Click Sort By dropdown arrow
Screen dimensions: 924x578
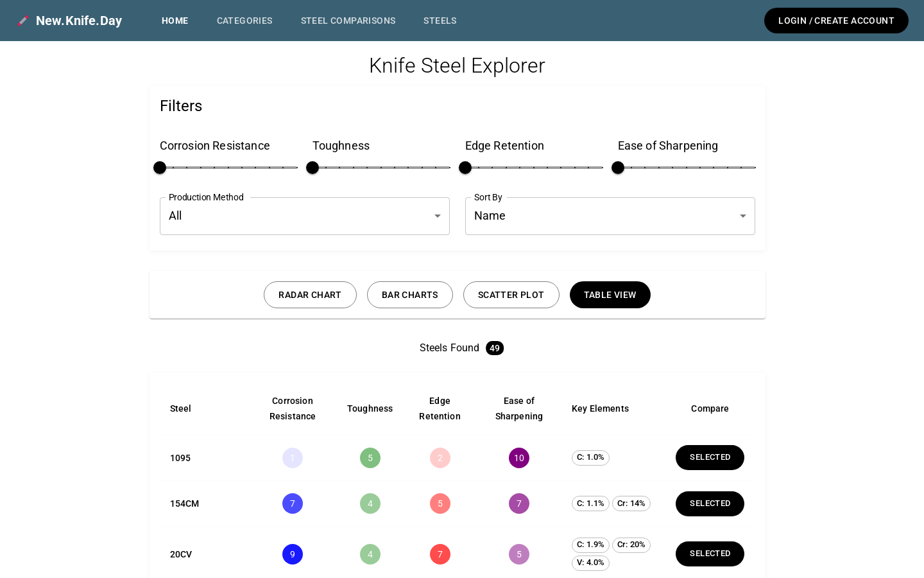pyautogui.click(x=743, y=216)
